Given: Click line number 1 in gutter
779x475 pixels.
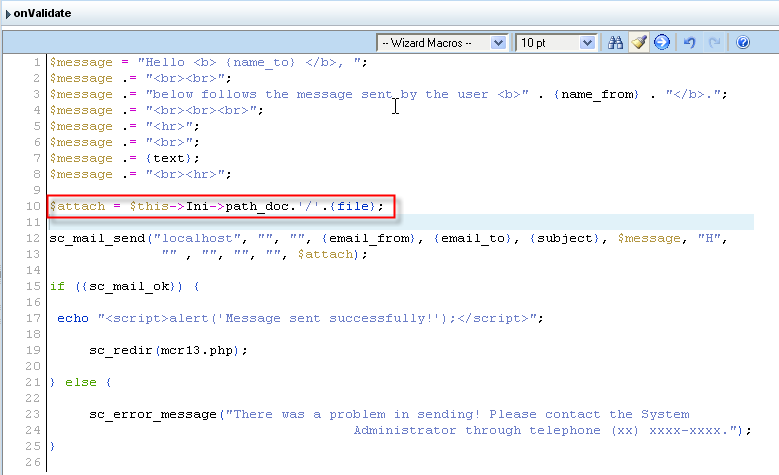Looking at the screenshot, I should tap(37, 62).
